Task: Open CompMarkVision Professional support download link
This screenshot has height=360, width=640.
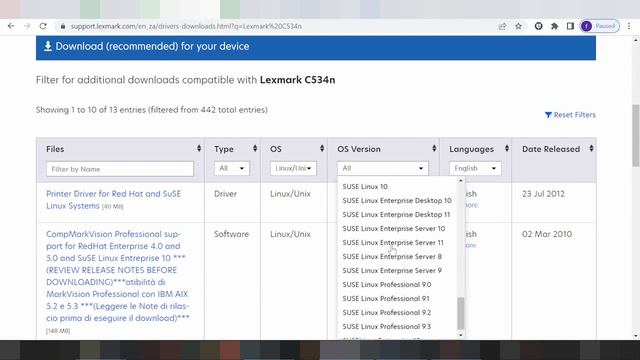Action: pyautogui.click(x=118, y=276)
